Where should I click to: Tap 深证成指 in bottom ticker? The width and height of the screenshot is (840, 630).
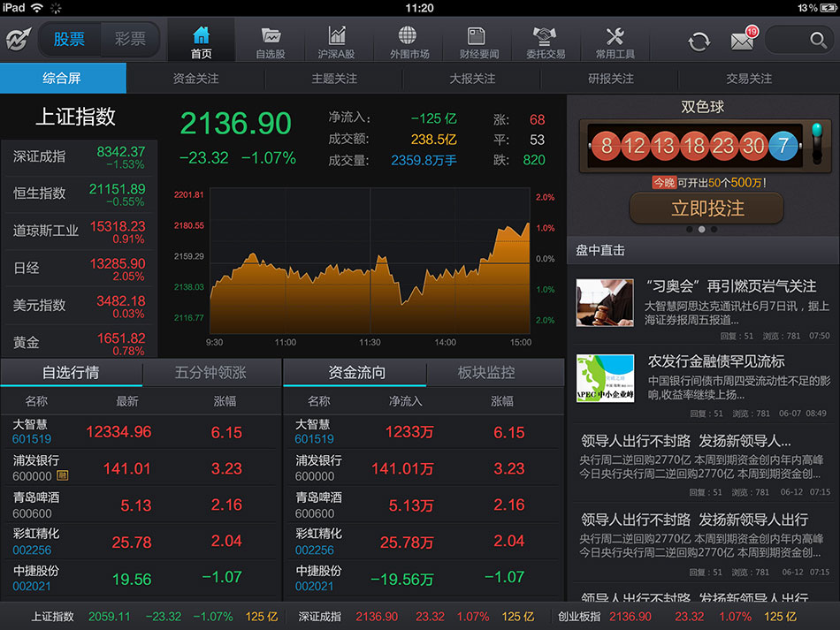tap(320, 617)
